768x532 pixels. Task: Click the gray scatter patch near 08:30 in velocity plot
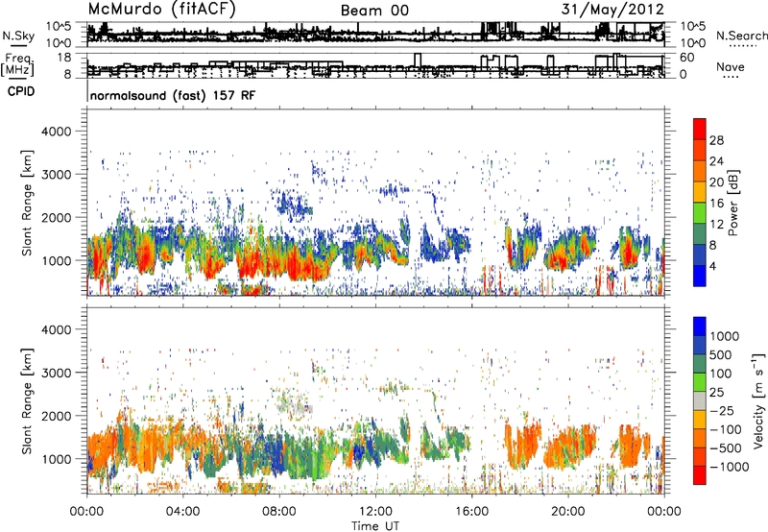[294, 406]
